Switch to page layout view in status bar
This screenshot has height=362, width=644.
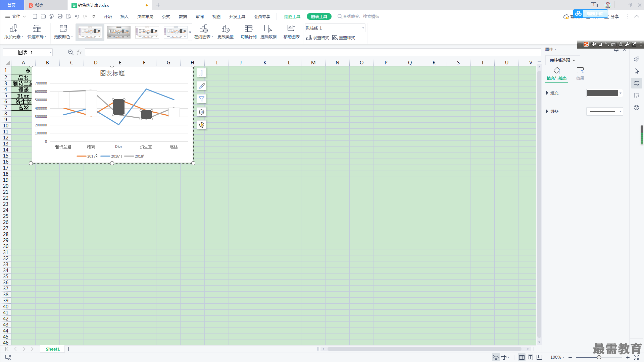pyautogui.click(x=531, y=357)
